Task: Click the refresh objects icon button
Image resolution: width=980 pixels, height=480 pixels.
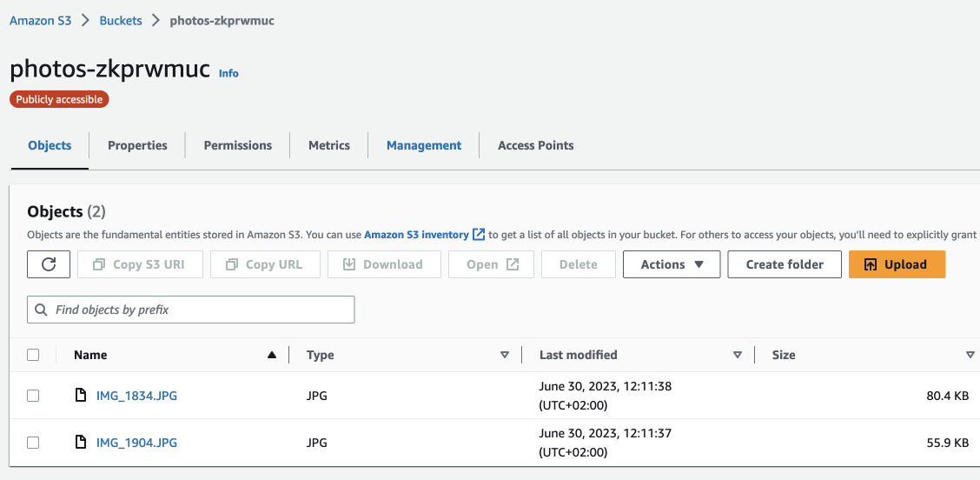Action: 49,264
